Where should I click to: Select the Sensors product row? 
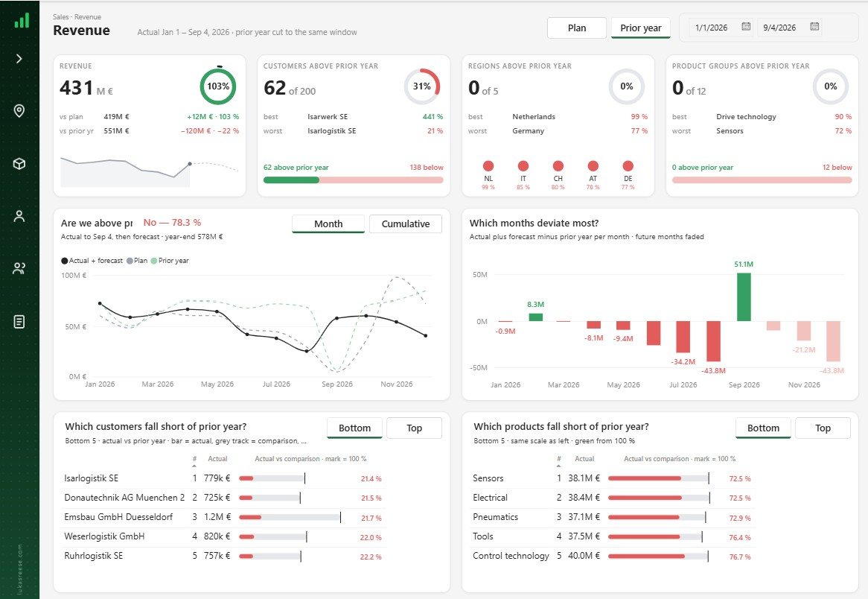coord(613,478)
